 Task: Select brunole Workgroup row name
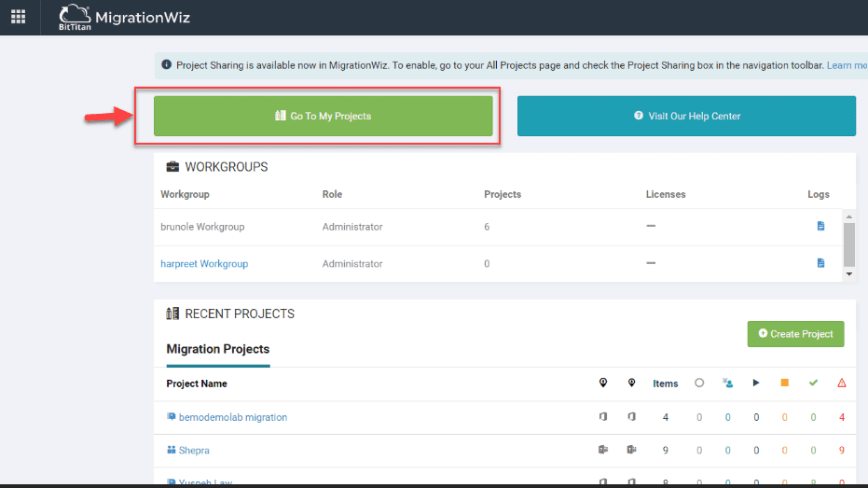tap(202, 227)
